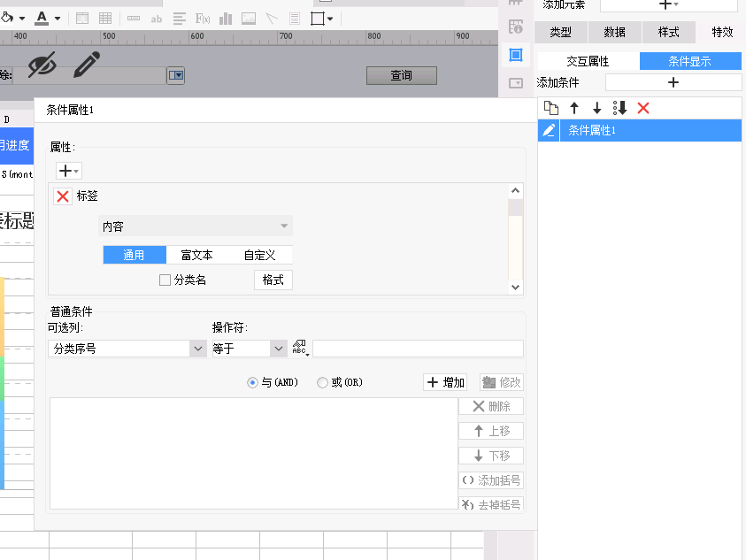Select the 富文本 label mode

point(197,255)
